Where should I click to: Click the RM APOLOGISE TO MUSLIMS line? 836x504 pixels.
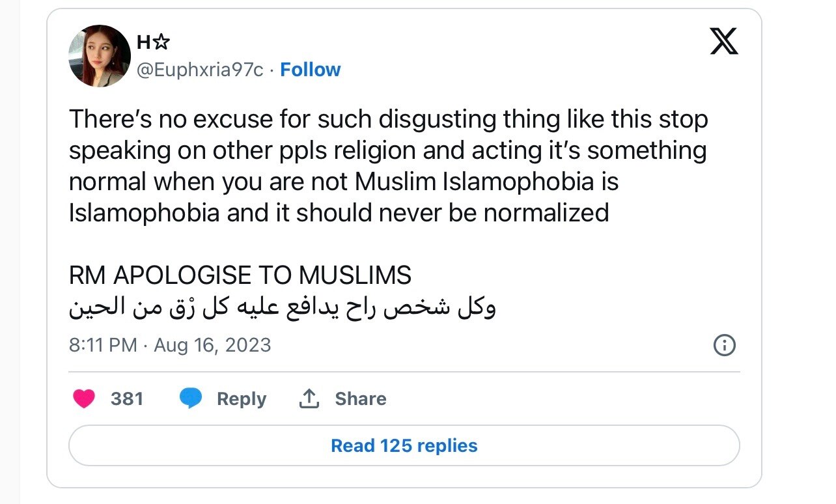point(241,275)
